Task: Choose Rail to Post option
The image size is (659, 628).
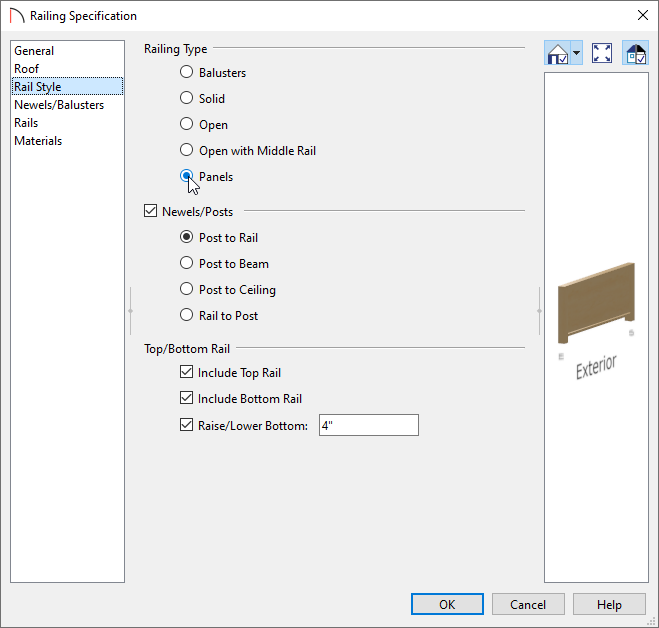Action: tap(187, 316)
